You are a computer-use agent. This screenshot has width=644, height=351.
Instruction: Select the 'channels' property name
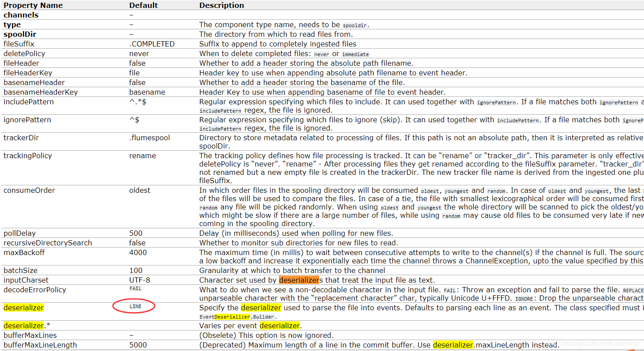point(21,15)
